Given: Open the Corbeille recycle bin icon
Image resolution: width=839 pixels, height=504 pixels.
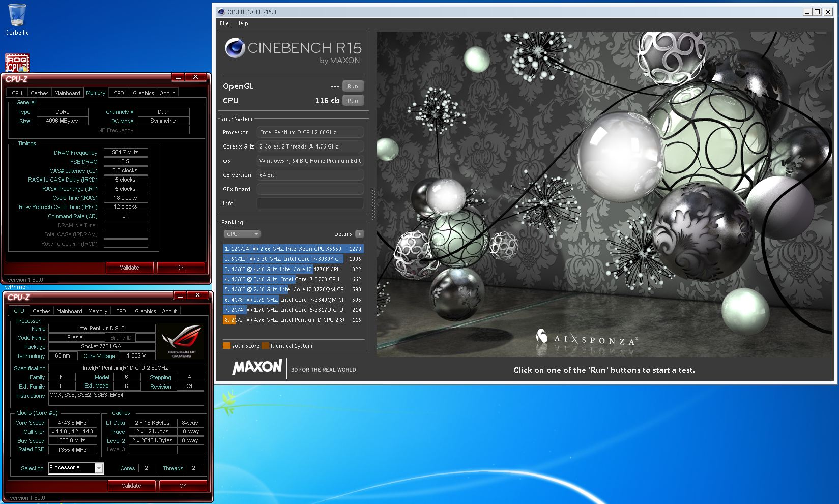Looking at the screenshot, I should pyautogui.click(x=17, y=19).
